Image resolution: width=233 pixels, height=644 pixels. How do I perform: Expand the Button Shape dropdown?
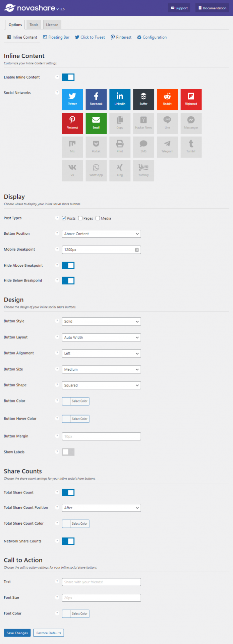point(101,385)
